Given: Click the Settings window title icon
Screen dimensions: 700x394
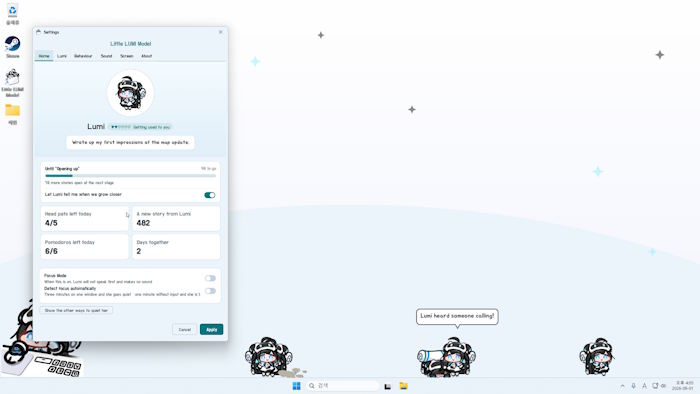Looking at the screenshot, I should [38, 32].
